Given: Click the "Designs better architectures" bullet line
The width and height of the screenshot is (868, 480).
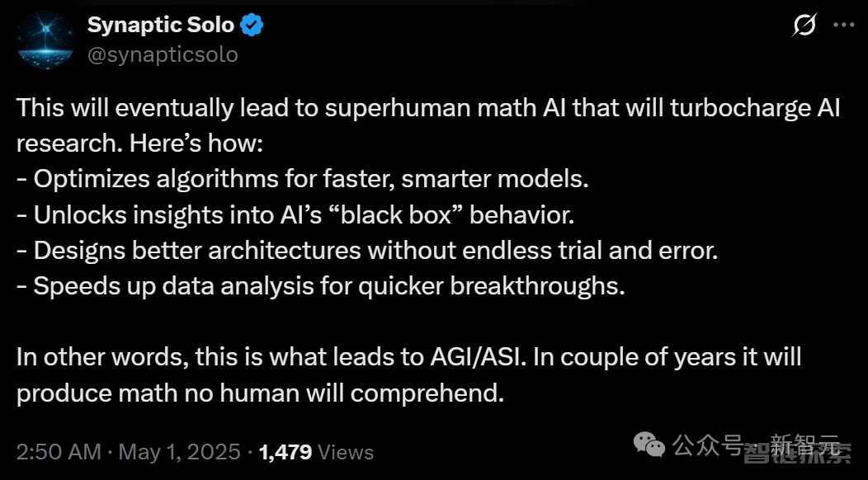Looking at the screenshot, I should point(367,250).
